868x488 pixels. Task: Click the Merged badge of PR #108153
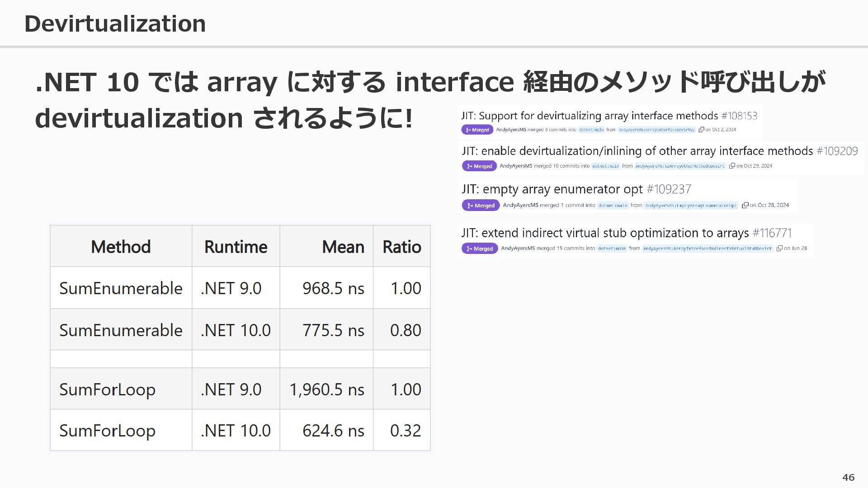477,130
